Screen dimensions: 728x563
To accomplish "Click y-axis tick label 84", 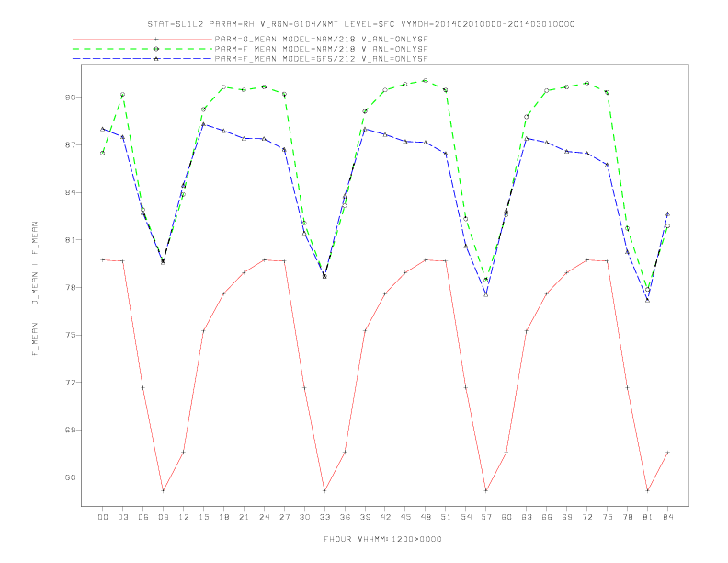I will pos(70,192).
